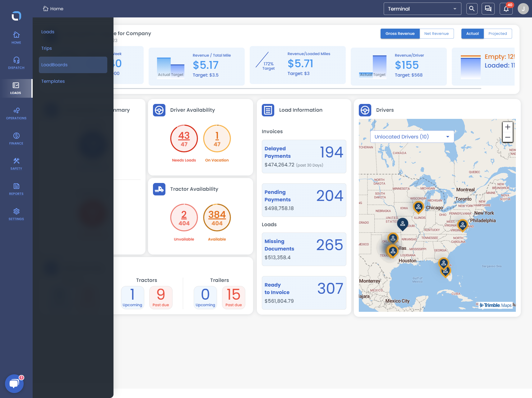Click the Driver Availability steering wheel icon
The width and height of the screenshot is (532, 398).
(x=159, y=110)
